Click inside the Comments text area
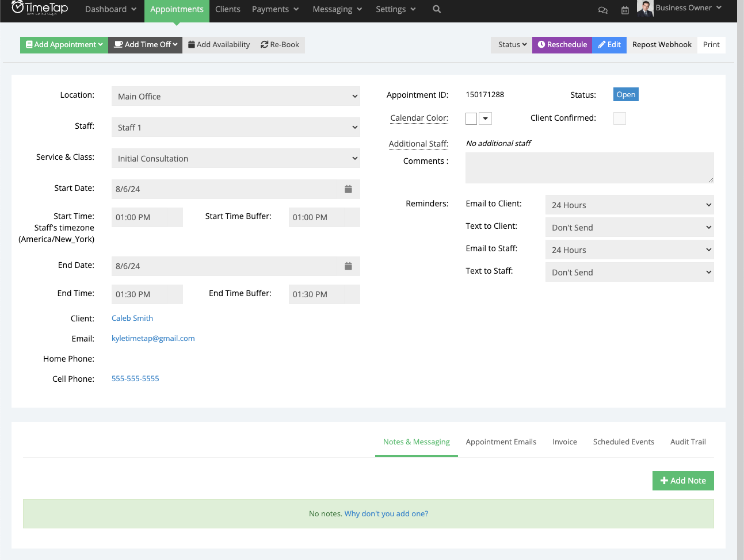Screen dimensions: 744x560 click(589, 167)
